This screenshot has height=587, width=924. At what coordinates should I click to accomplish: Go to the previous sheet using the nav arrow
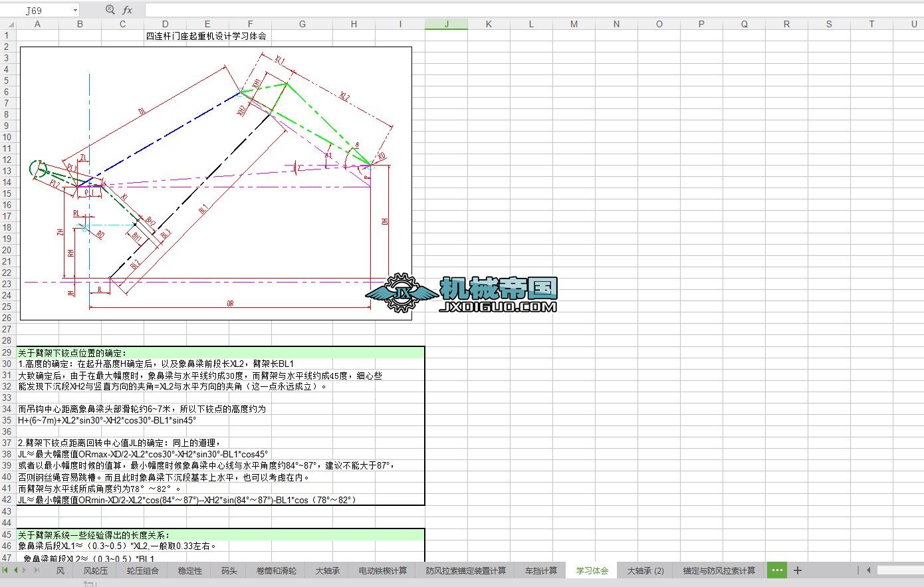[x=16, y=570]
